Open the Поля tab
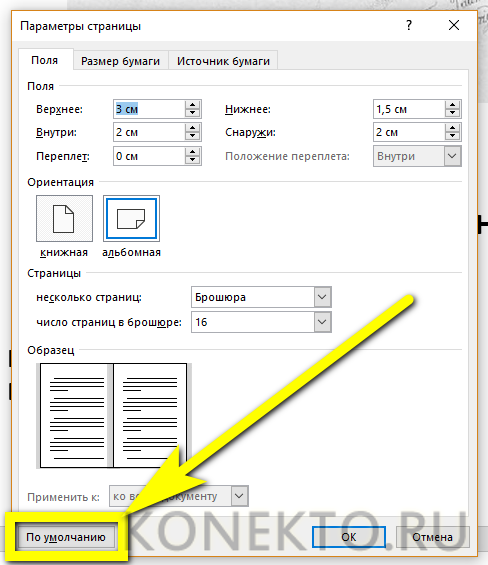This screenshot has height=565, width=488. [45, 60]
